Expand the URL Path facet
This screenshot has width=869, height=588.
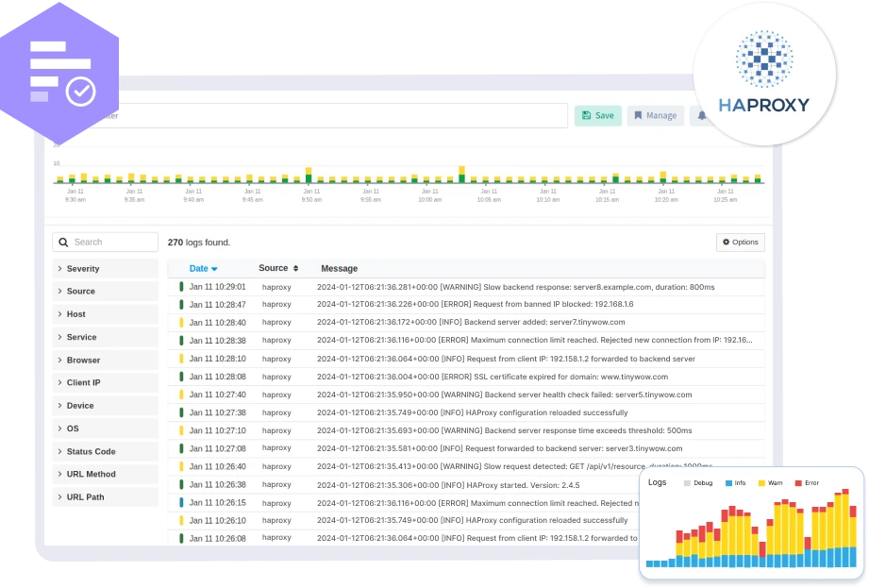[106, 497]
